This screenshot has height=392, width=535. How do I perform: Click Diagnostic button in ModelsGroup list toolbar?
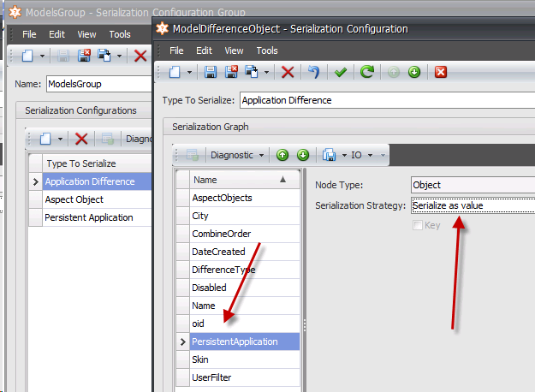(x=139, y=139)
